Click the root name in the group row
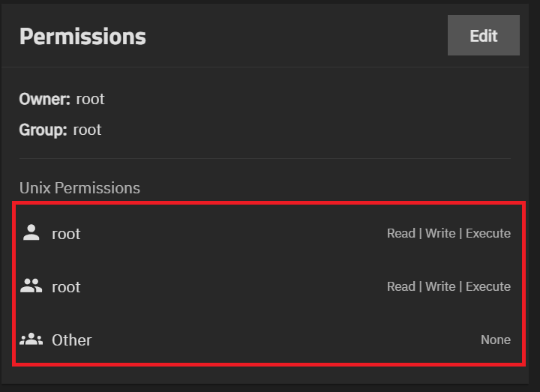Screen dimensions: 540x392 66,287
